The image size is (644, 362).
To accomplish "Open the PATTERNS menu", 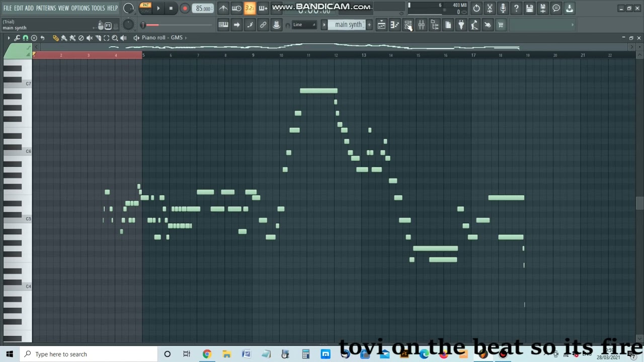I will (46, 8).
